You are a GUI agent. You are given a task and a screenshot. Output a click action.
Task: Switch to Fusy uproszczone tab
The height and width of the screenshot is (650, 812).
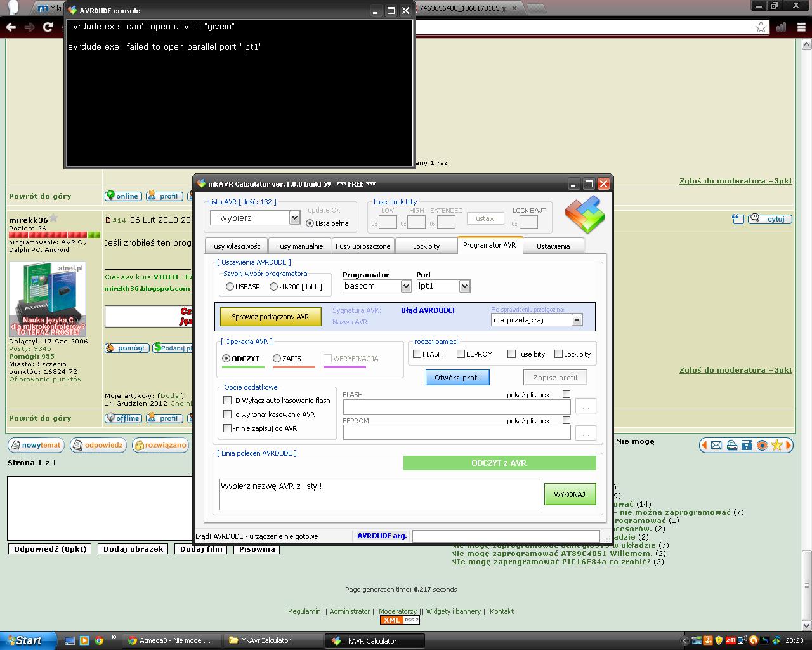363,246
